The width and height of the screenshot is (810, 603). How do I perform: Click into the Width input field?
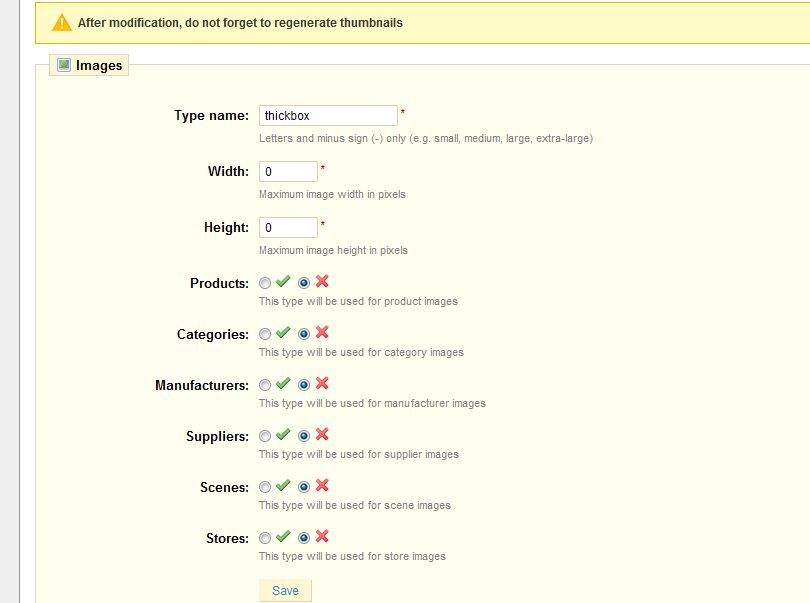288,172
